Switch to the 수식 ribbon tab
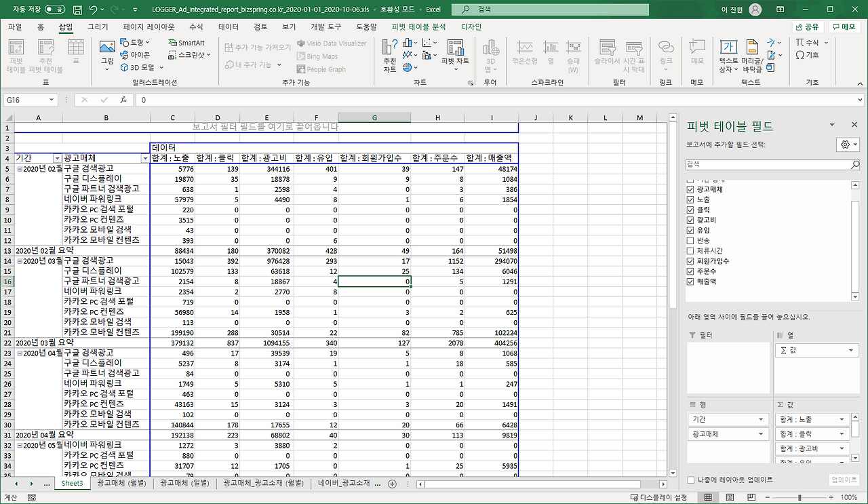868x504 pixels. 196,27
